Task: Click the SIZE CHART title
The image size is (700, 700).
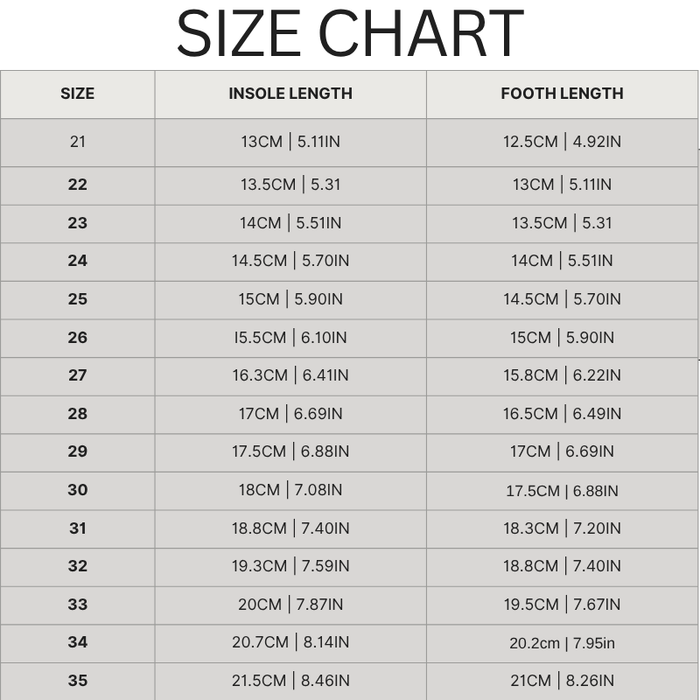Action: [x=349, y=33]
